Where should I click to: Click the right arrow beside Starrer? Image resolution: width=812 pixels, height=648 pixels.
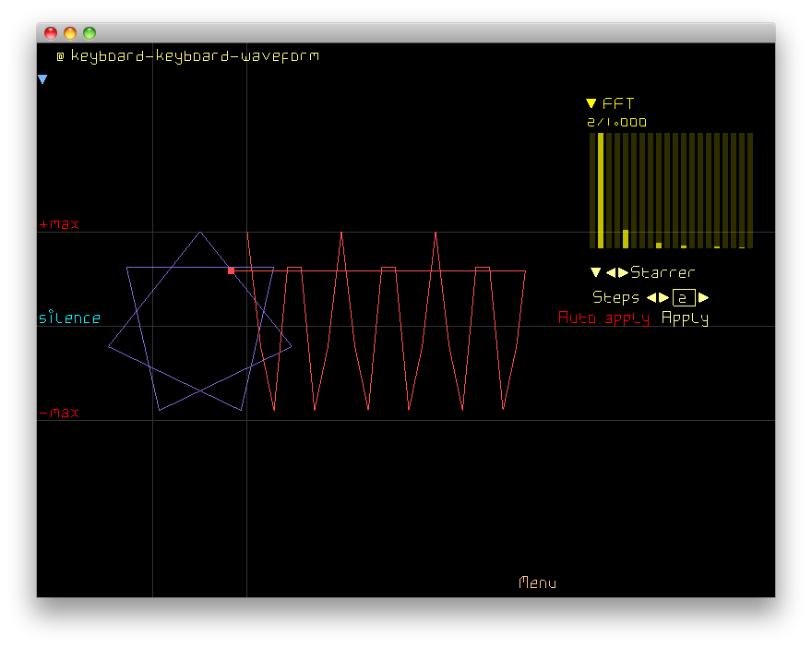click(x=623, y=272)
